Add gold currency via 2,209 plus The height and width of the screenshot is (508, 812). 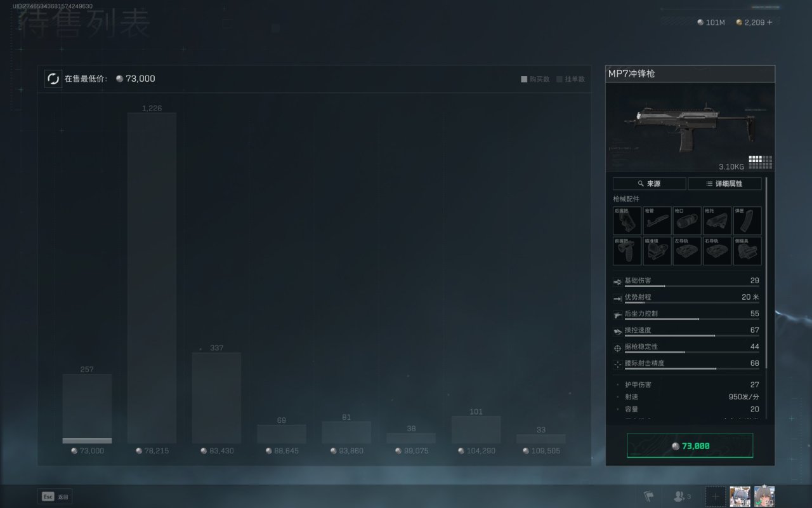(x=769, y=22)
